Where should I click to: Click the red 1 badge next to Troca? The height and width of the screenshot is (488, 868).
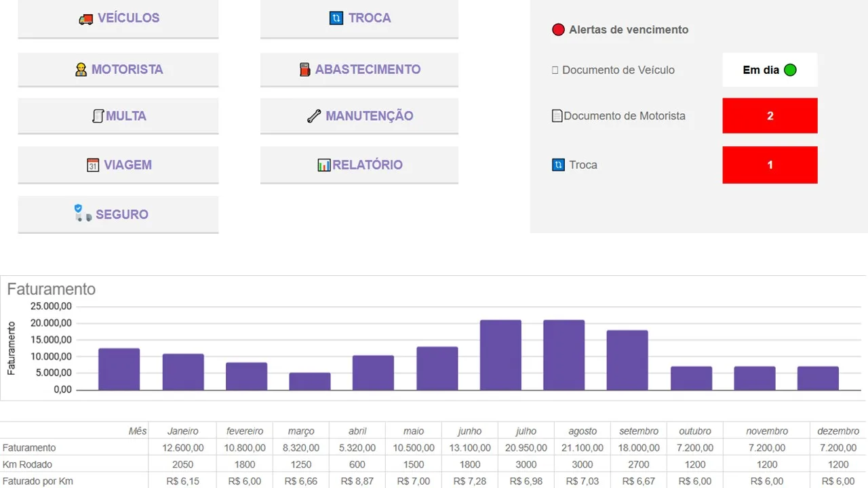(x=770, y=165)
